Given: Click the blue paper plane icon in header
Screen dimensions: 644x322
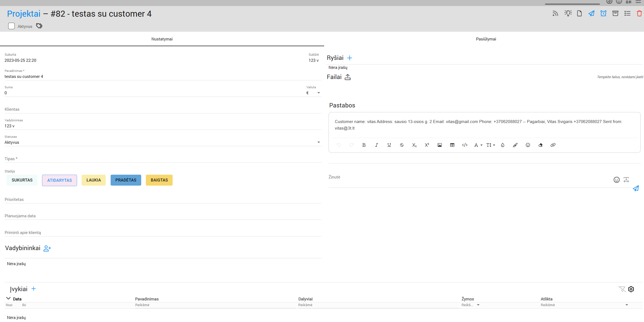Looking at the screenshot, I should pos(591,13).
